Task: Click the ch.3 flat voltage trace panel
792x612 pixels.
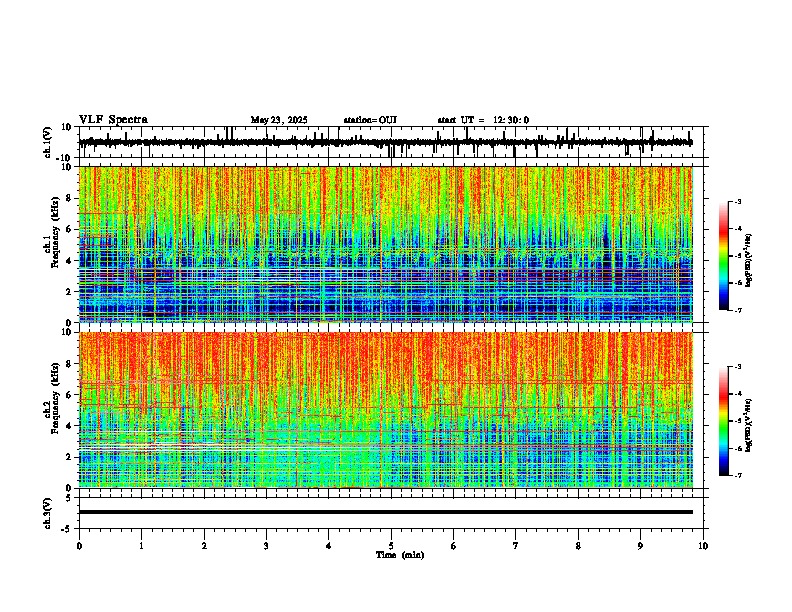Action: [x=393, y=513]
